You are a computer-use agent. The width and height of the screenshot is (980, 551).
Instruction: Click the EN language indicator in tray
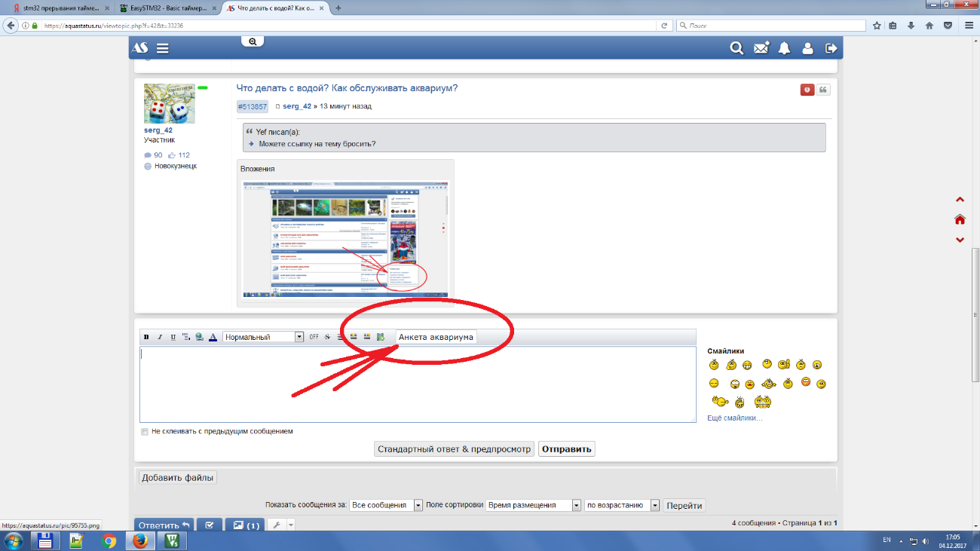(887, 540)
